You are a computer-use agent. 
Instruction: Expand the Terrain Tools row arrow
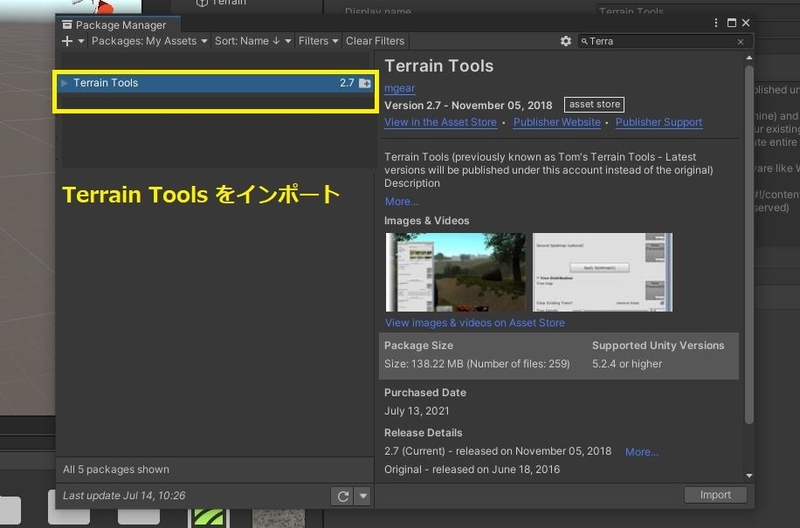pos(64,83)
